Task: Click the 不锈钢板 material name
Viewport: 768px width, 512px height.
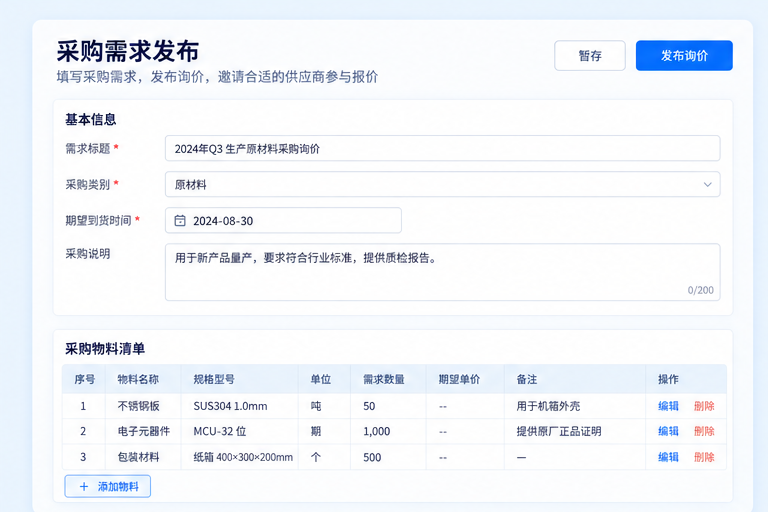Action: point(138,406)
